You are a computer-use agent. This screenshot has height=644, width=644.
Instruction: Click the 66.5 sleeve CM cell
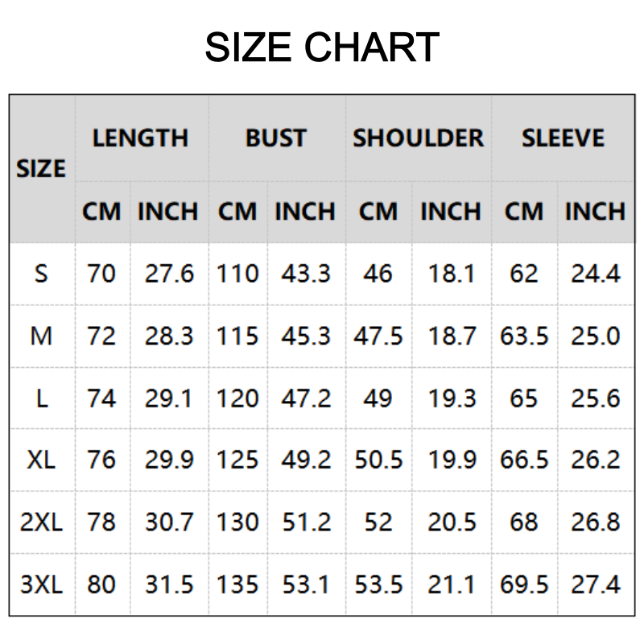[x=524, y=460]
